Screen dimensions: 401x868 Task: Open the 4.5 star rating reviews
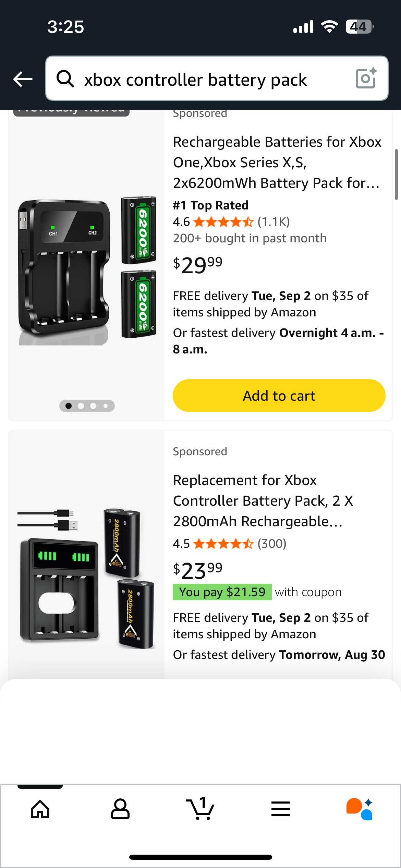coord(229,544)
